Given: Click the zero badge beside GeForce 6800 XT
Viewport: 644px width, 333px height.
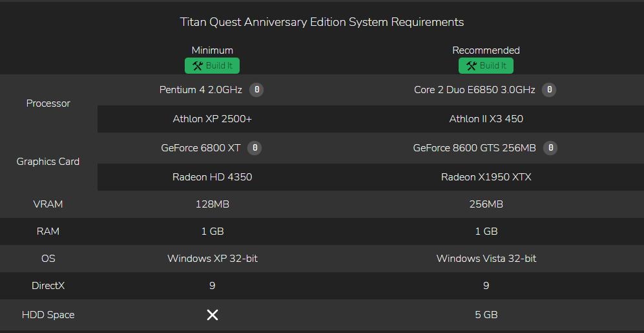Looking at the screenshot, I should click(254, 148).
